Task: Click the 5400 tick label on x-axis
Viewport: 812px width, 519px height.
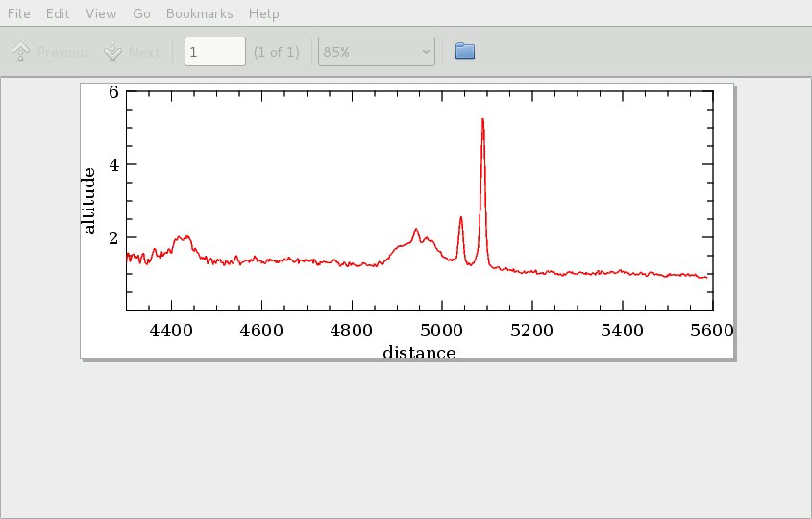Action: pos(622,331)
